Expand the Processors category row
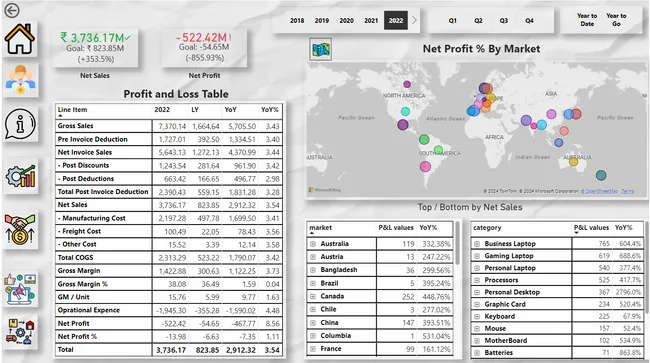The width and height of the screenshot is (650, 363). pyautogui.click(x=477, y=280)
